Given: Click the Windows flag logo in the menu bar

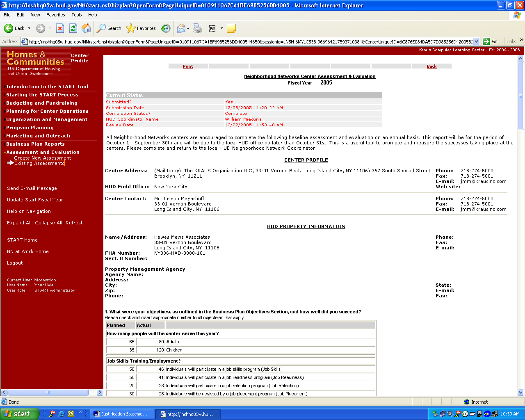Looking at the screenshot, I should 517,15.
